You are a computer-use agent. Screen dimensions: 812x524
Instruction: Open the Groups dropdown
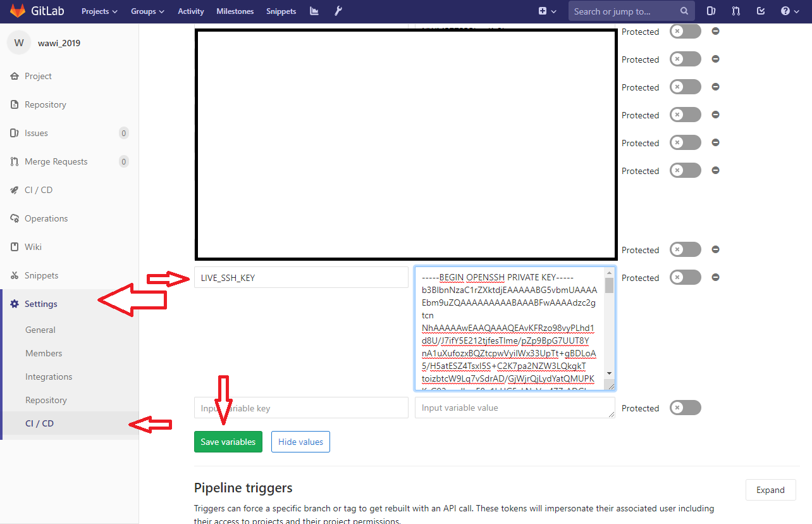(147, 11)
